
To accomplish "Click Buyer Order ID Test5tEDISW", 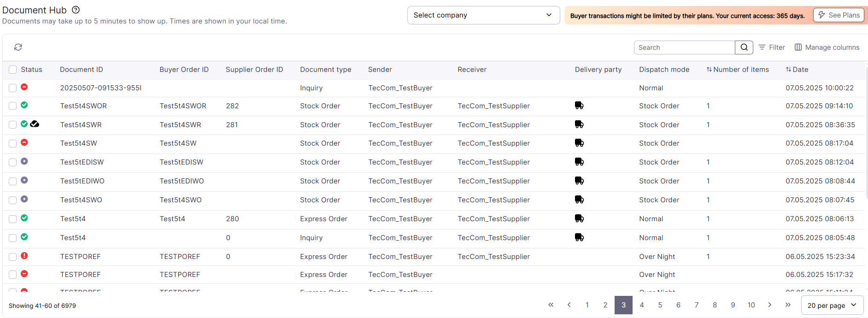I will pyautogui.click(x=182, y=162).
